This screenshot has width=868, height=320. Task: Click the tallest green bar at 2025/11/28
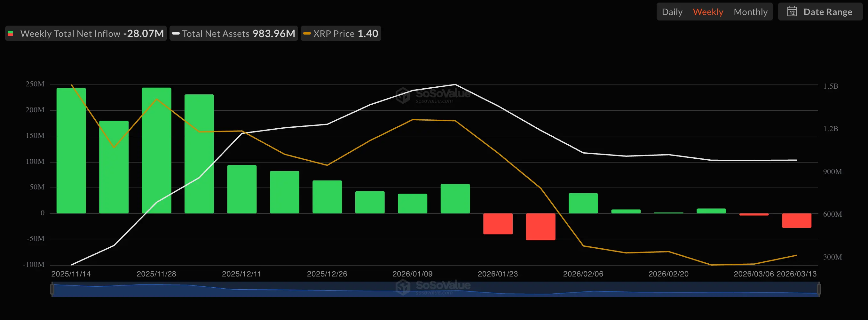(156, 150)
